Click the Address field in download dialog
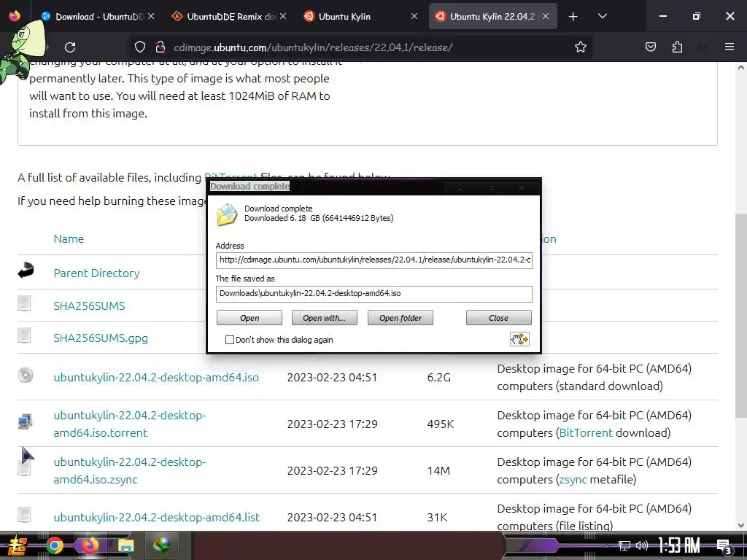This screenshot has height=560, width=747. 374,260
